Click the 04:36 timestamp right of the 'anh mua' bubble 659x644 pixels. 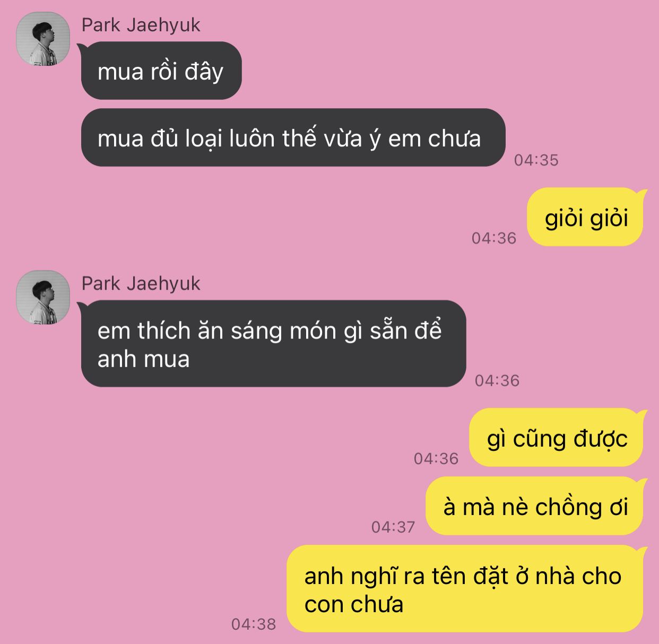497,380
